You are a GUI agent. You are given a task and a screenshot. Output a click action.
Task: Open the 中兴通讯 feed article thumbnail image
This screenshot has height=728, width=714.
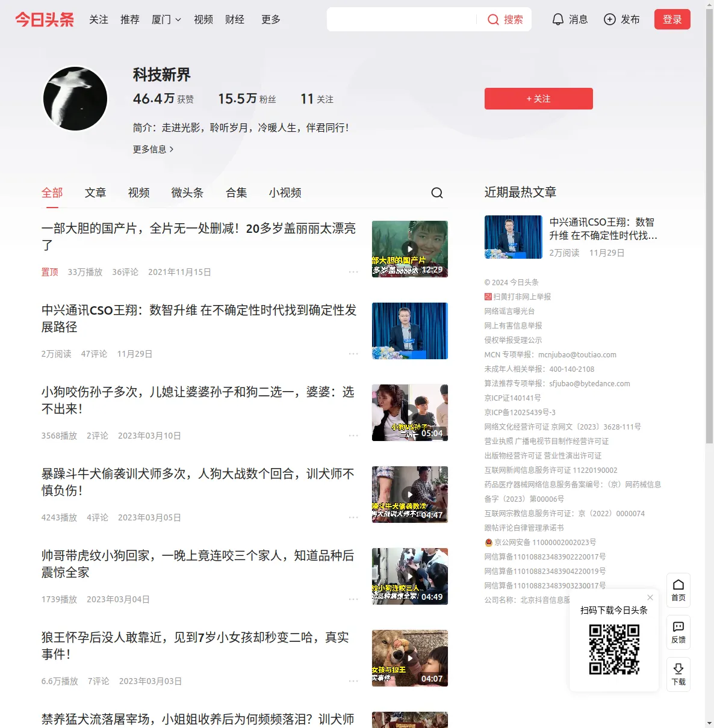click(410, 331)
